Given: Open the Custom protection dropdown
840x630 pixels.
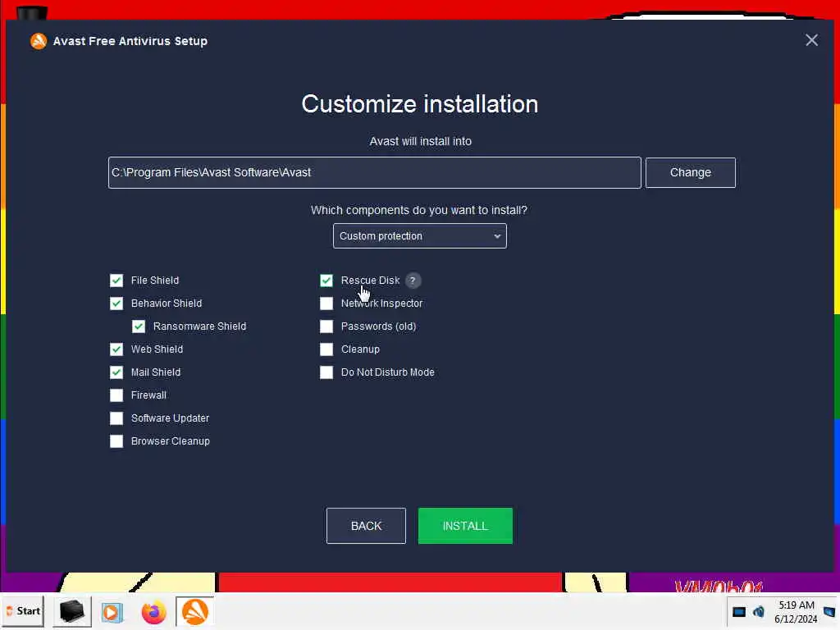Looking at the screenshot, I should (x=419, y=236).
